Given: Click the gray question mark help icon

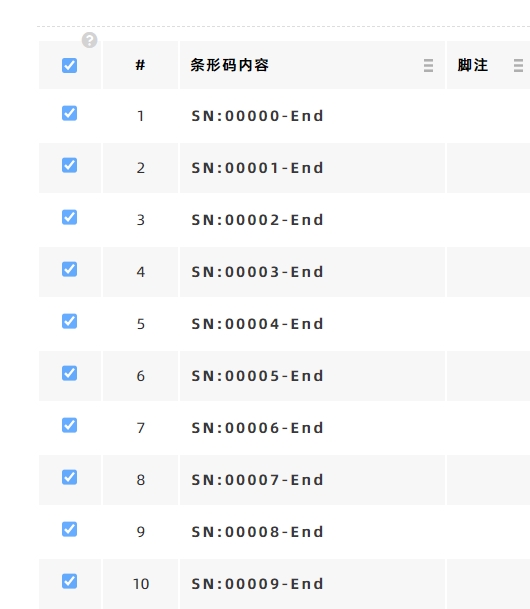Looking at the screenshot, I should coord(89,40).
